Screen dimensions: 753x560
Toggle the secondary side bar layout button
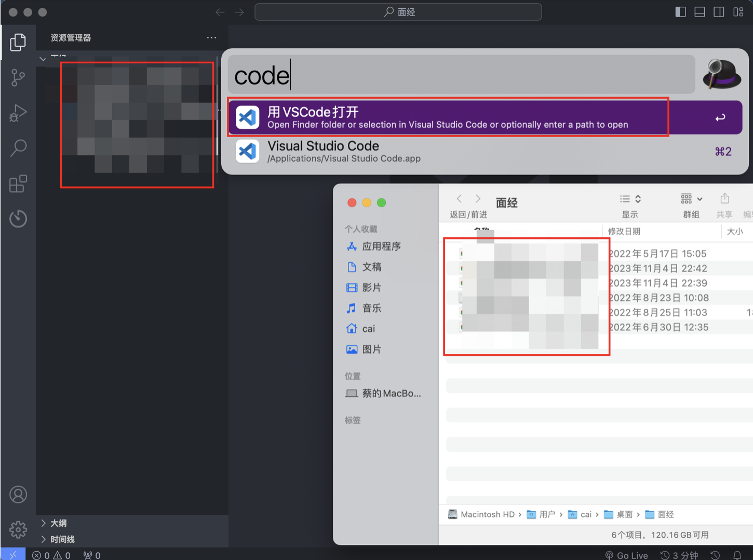tap(719, 12)
